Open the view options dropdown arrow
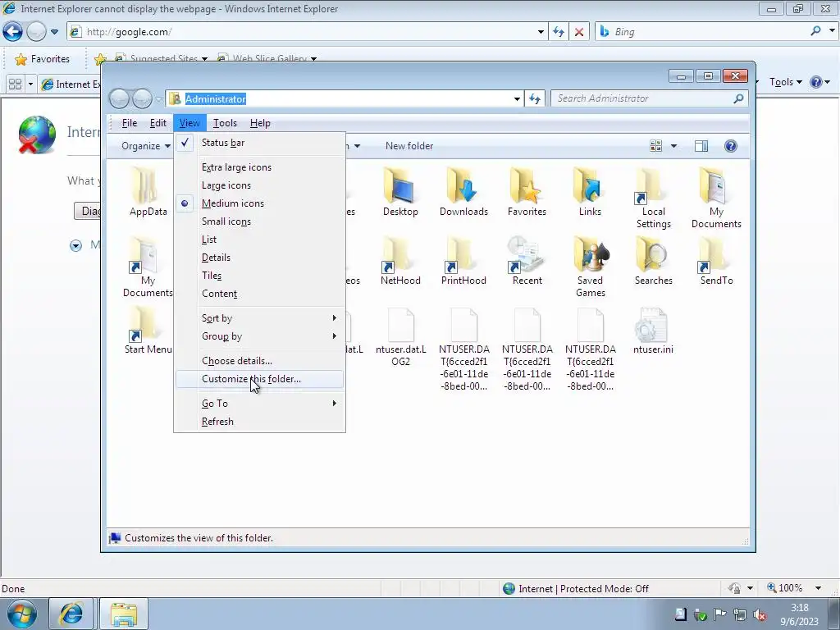The image size is (840, 630). point(673,146)
